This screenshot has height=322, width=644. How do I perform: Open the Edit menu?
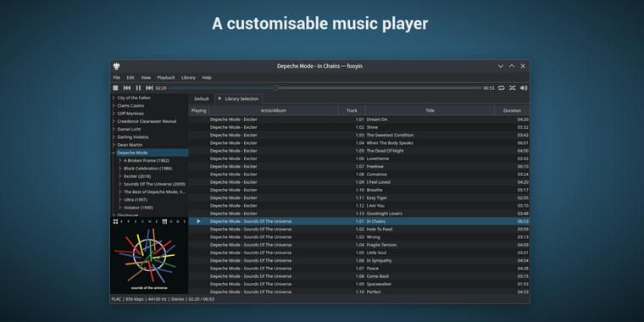[130, 78]
